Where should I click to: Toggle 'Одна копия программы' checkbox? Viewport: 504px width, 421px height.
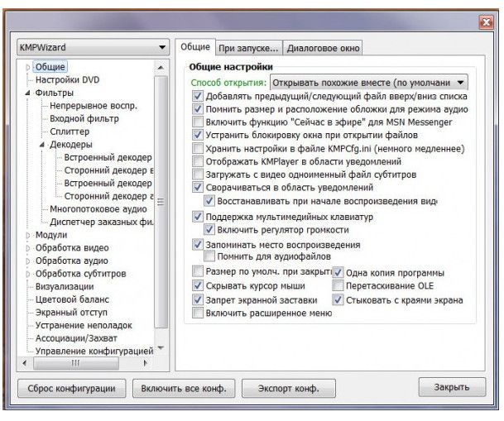[x=338, y=273]
